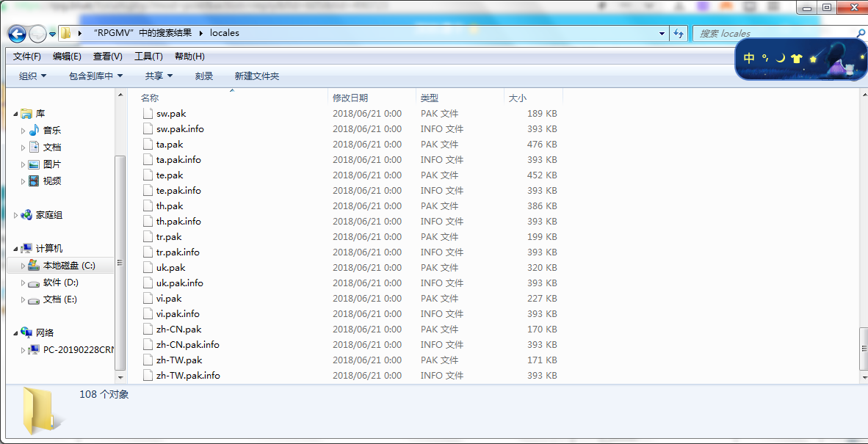This screenshot has width=868, height=444.
Task: Click the Forward navigation arrow button
Action: [37, 34]
